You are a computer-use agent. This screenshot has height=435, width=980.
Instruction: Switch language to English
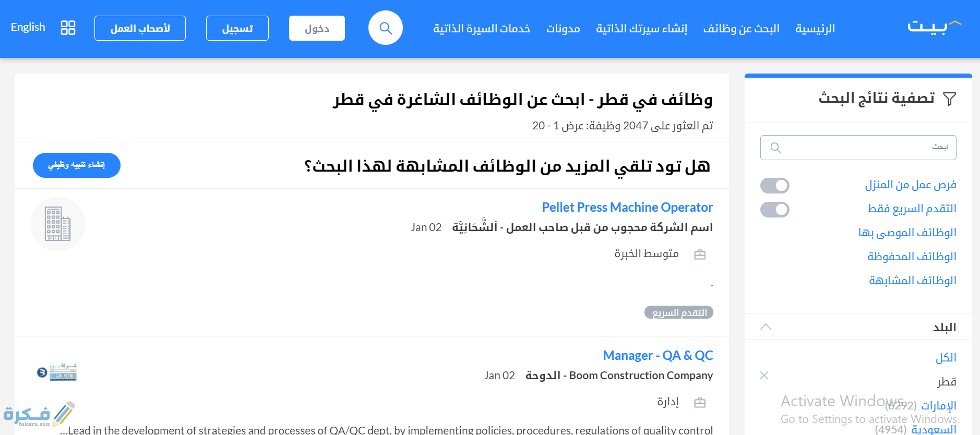click(28, 27)
